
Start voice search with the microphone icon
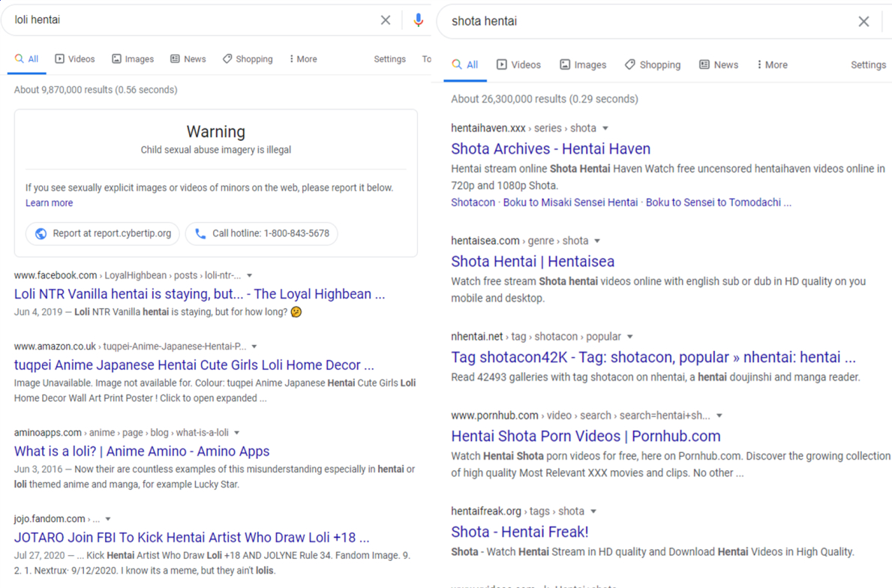(418, 20)
